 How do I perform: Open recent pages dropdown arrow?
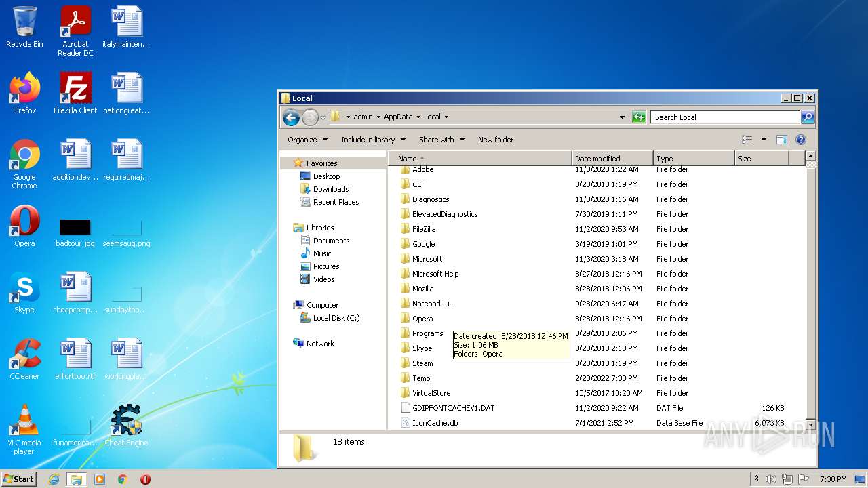pos(323,117)
